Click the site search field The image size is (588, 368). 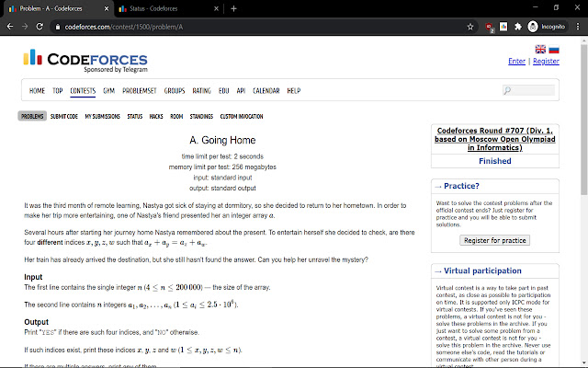click(528, 90)
